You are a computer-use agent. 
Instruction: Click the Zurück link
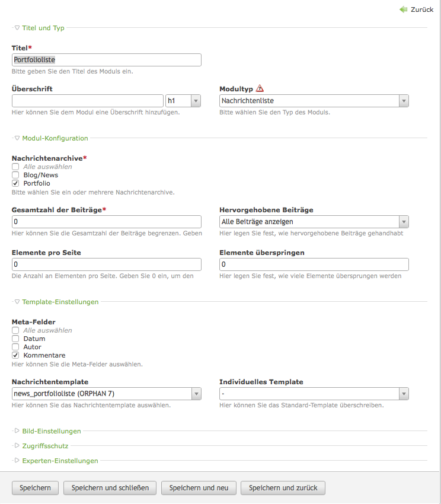422,9
